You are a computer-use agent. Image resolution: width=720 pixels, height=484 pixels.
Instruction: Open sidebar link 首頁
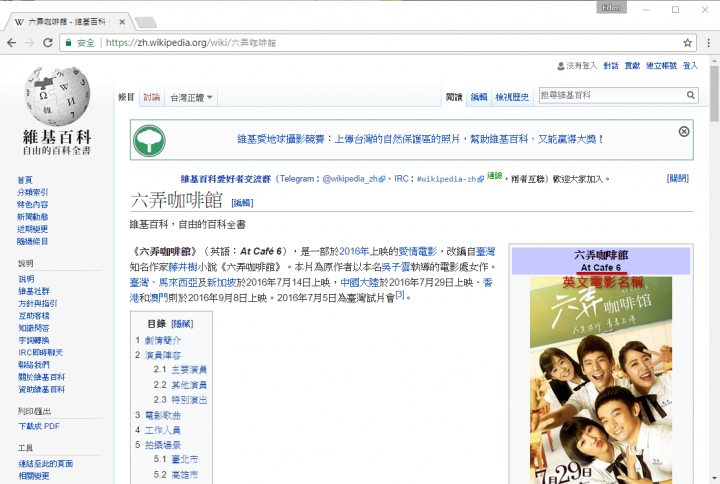click(x=25, y=180)
